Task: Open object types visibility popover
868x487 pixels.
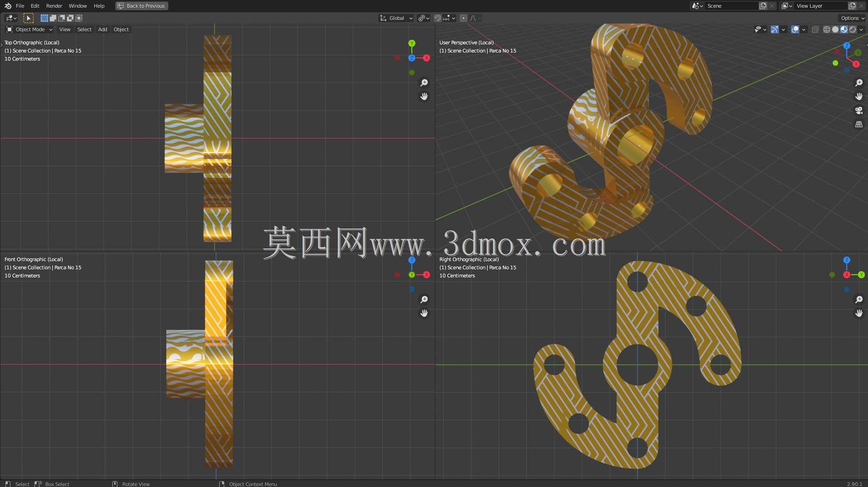Action: pos(760,29)
